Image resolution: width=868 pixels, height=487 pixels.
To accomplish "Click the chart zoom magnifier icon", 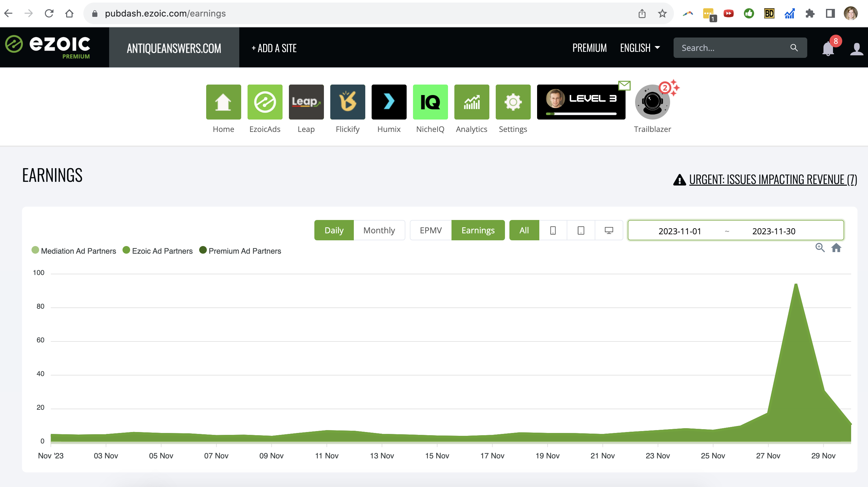I will [x=820, y=248].
